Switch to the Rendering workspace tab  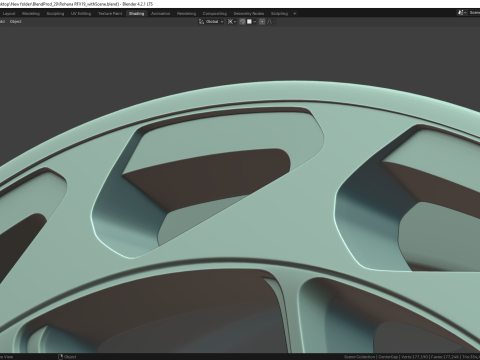coord(186,14)
